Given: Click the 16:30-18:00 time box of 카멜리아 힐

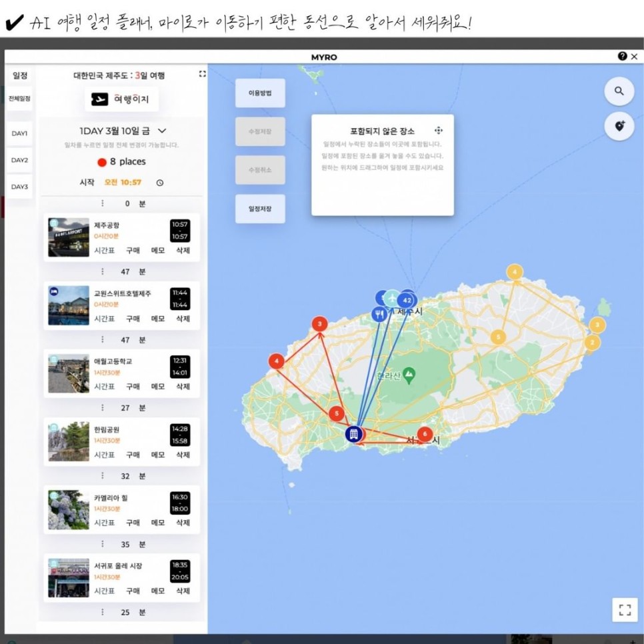Looking at the screenshot, I should click(180, 503).
